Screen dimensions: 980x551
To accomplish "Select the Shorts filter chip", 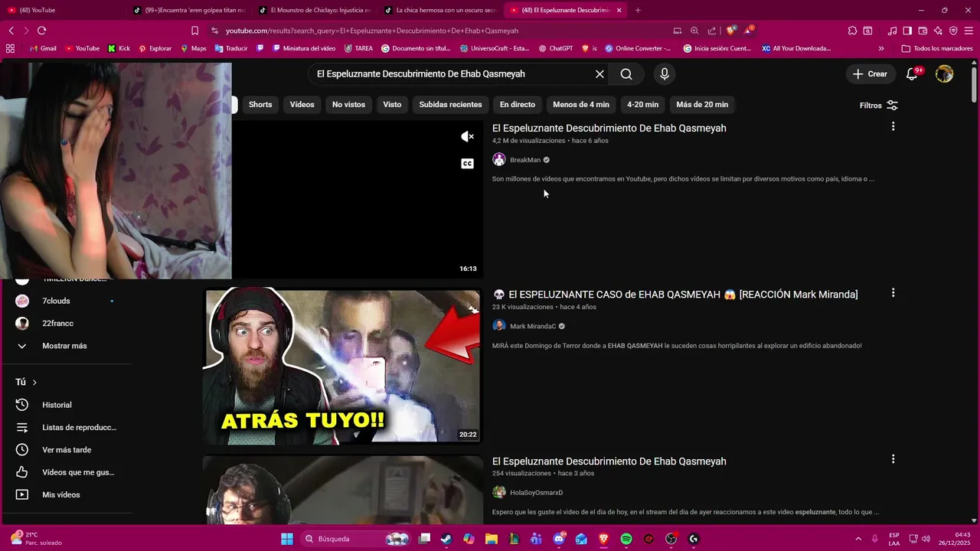I will pos(260,104).
